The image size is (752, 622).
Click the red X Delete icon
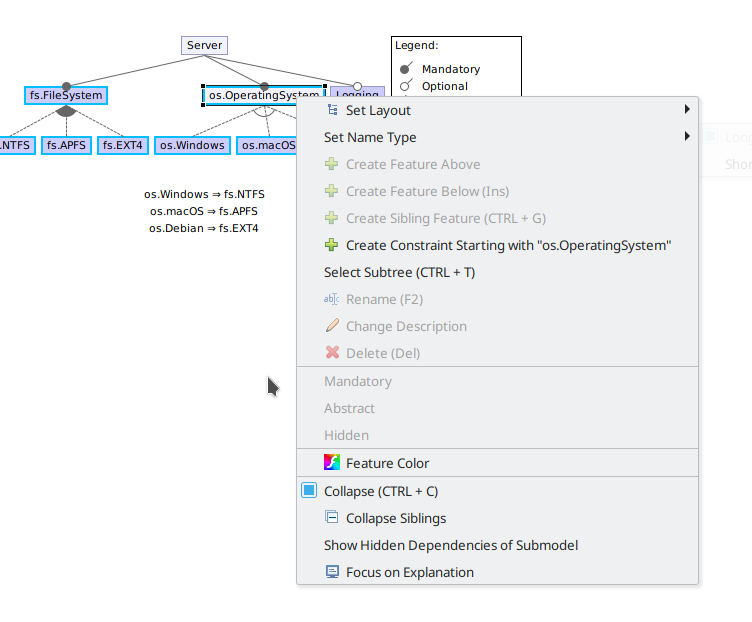tap(332, 352)
